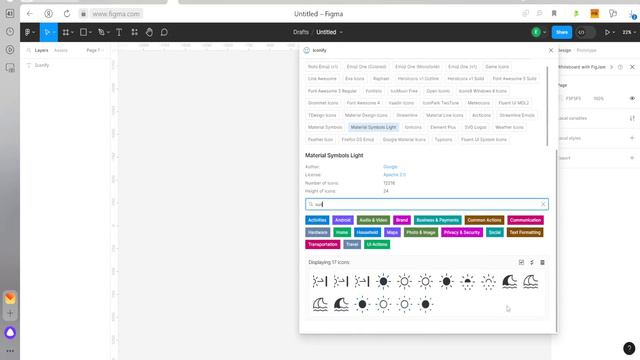Click the sidebar plus icon
Viewport: 640px width, 360px height.
(x=10, y=313)
